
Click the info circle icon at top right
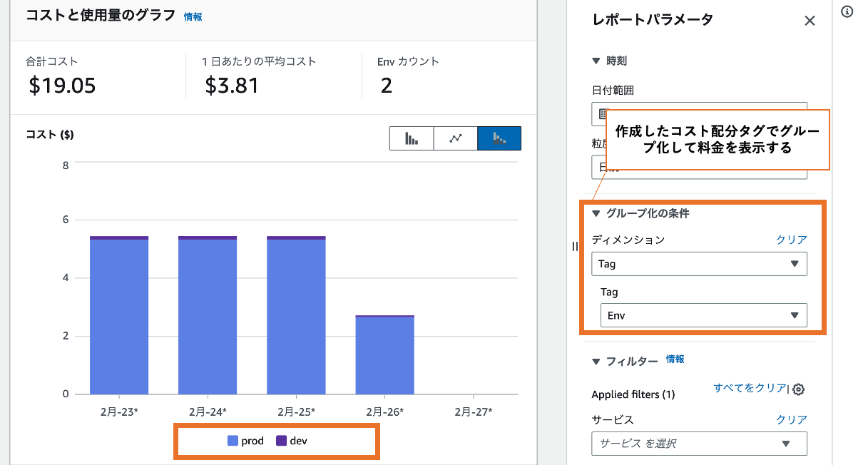[847, 11]
